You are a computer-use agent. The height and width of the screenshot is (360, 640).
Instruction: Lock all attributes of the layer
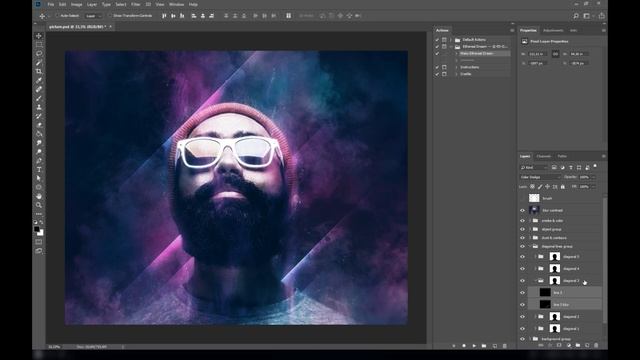[563, 187]
